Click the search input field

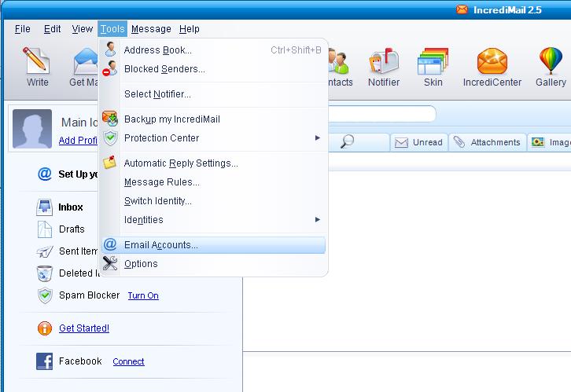point(381,114)
